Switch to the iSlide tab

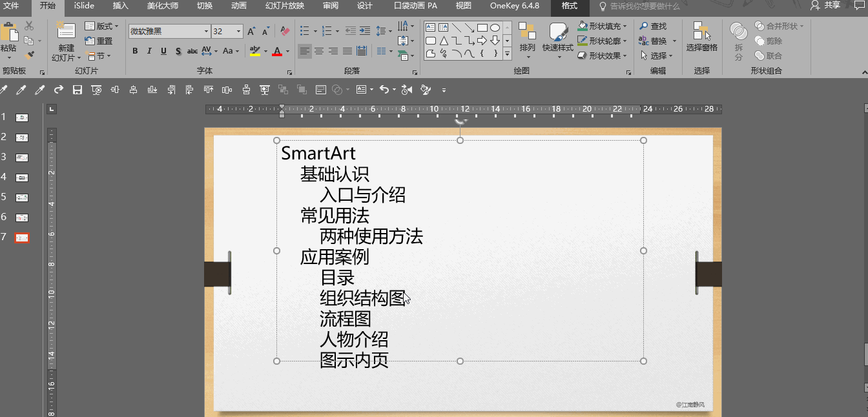point(84,6)
